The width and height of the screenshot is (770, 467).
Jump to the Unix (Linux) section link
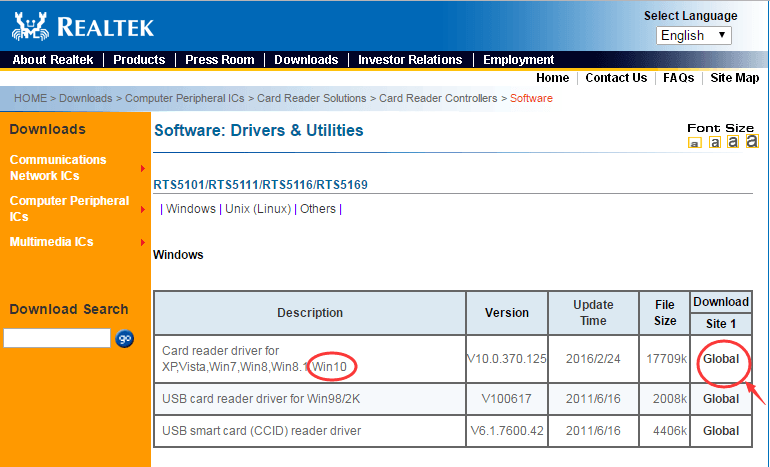258,209
